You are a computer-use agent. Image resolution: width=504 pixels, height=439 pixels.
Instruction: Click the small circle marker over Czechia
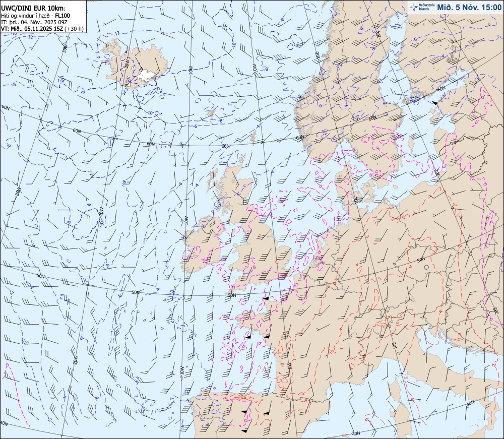(426, 267)
